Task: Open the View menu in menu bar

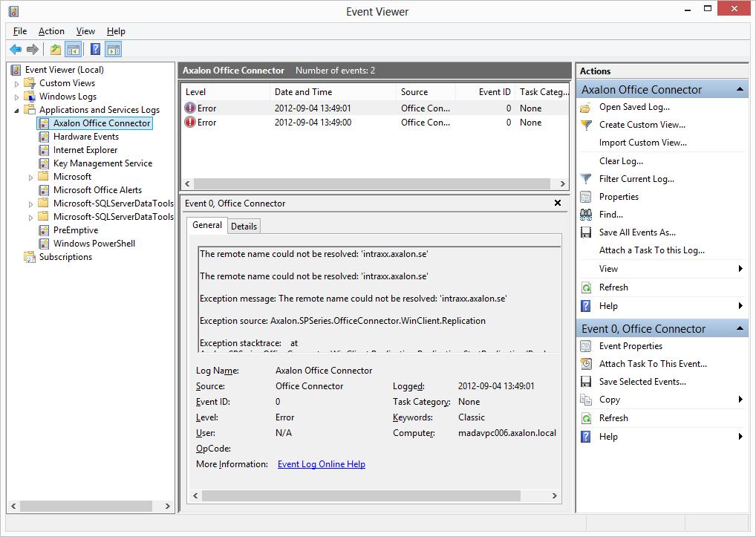Action: [85, 31]
